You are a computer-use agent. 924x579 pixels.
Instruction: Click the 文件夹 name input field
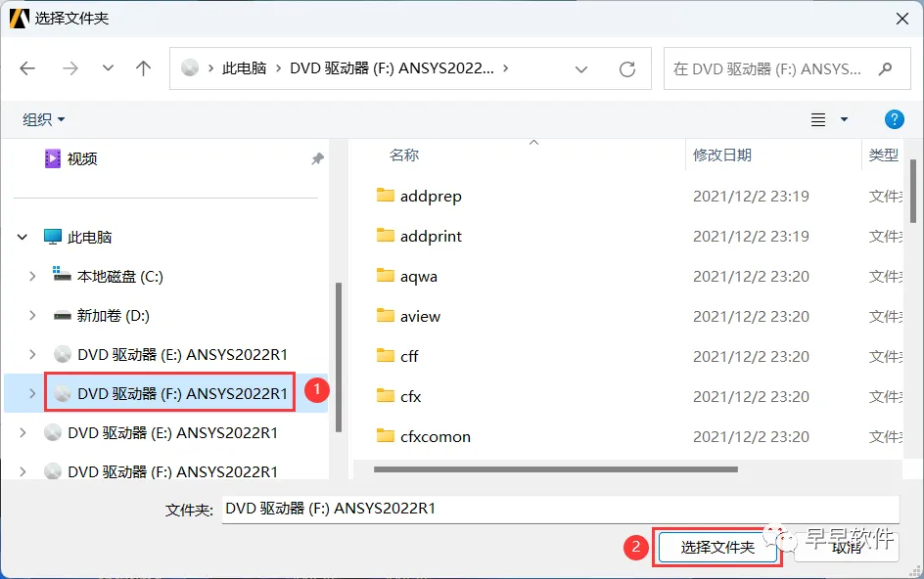pyautogui.click(x=561, y=509)
